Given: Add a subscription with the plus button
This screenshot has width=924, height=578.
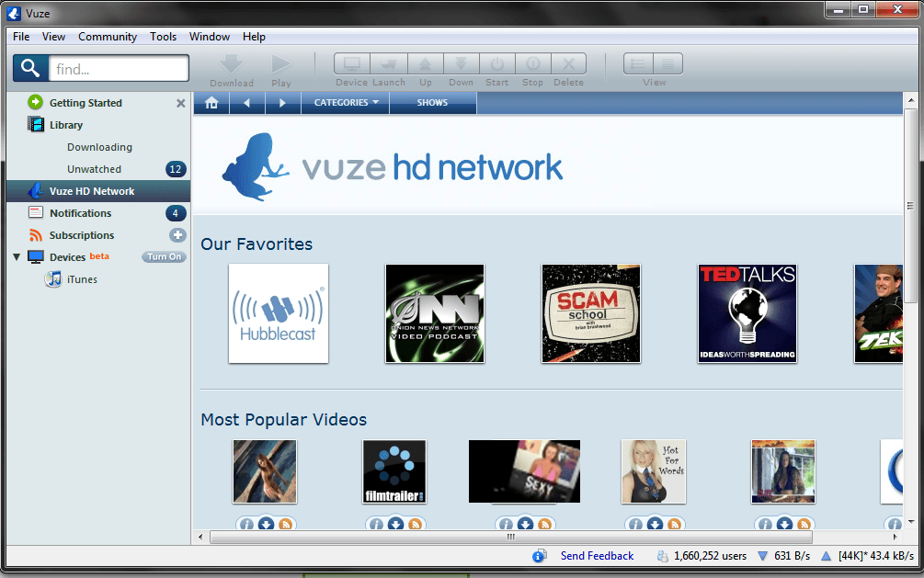Looking at the screenshot, I should pyautogui.click(x=178, y=234).
